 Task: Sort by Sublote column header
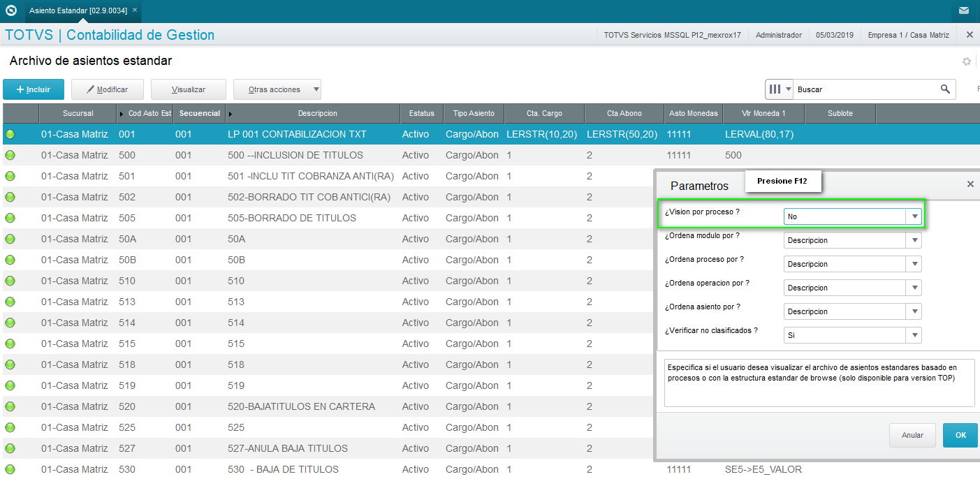tap(840, 113)
